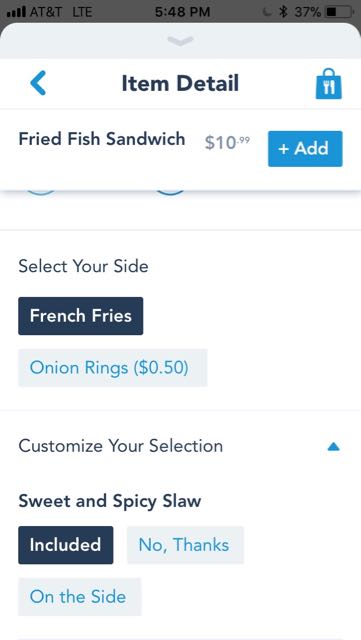
Task: Set Sweet and Spicy Slaw to Included
Action: 66,545
